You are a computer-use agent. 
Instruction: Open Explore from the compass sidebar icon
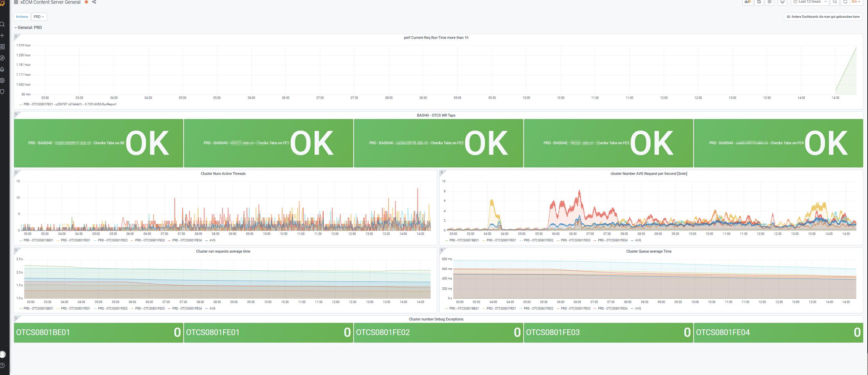click(2, 58)
